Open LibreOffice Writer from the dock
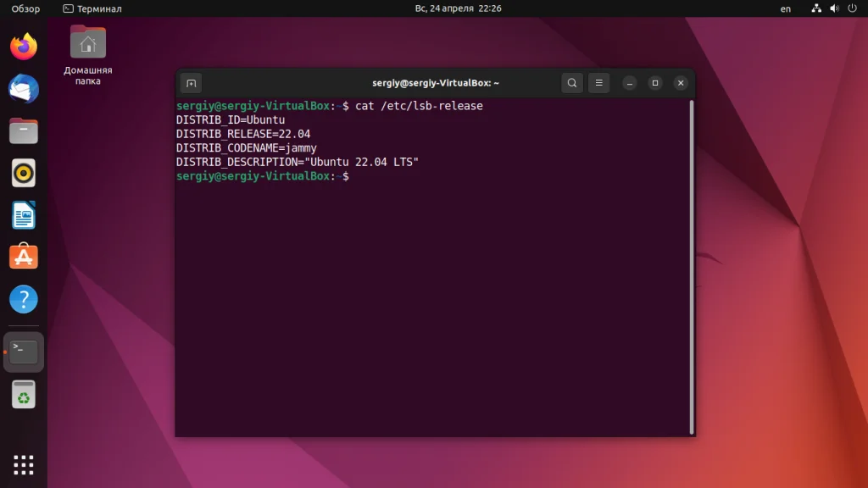The image size is (868, 488). click(x=22, y=215)
